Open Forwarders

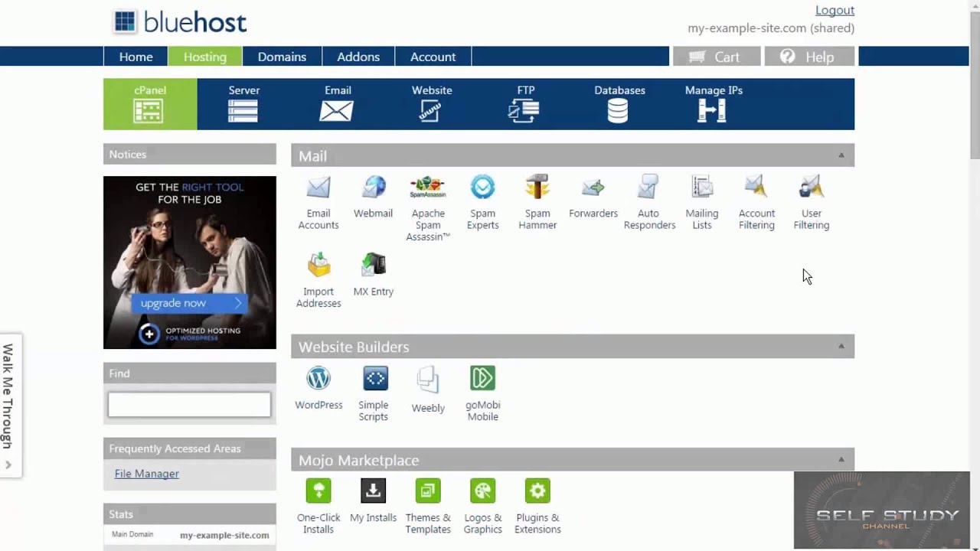593,197
